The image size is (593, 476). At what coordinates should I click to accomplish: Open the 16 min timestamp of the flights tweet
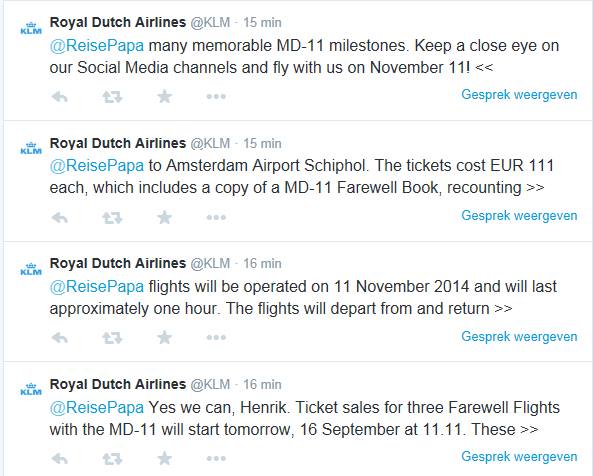[x=262, y=264]
